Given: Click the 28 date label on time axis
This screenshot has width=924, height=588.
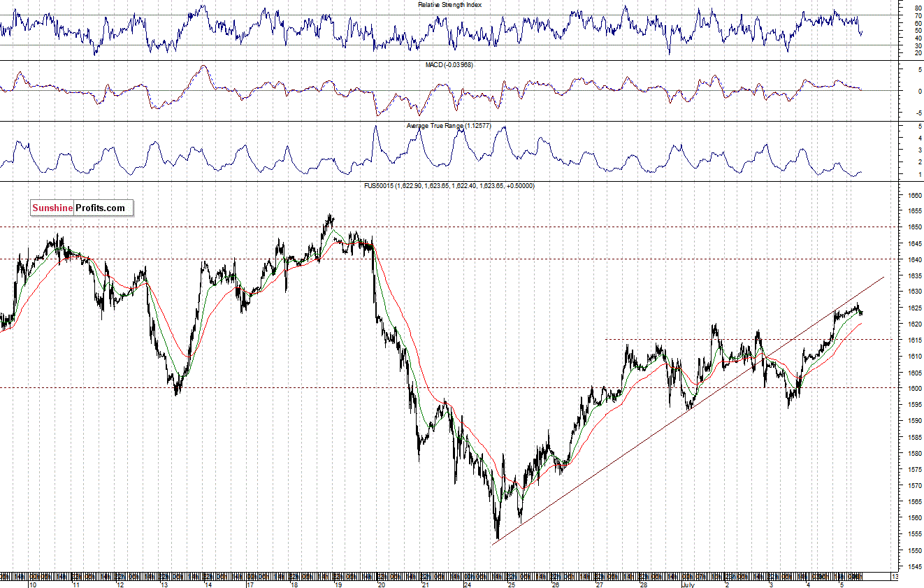Looking at the screenshot, I should [642, 584].
